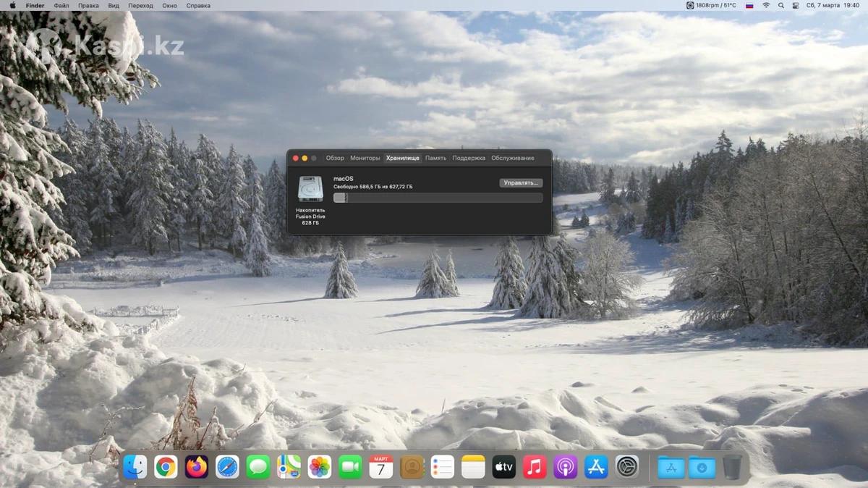Image resolution: width=868 pixels, height=488 pixels.
Task: Open Google Chrome from the dock
Action: [x=166, y=467]
